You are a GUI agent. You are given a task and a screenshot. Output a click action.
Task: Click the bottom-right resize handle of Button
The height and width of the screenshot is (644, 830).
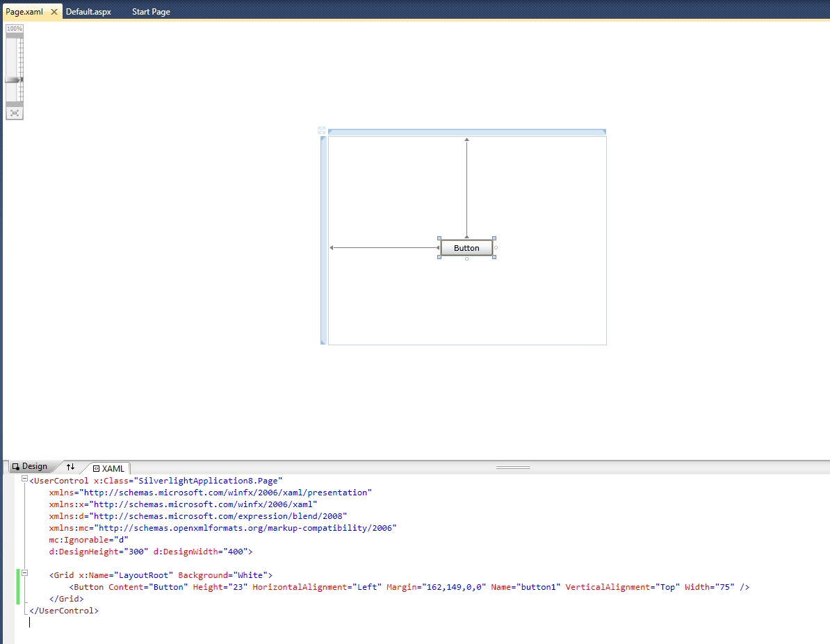pos(494,257)
